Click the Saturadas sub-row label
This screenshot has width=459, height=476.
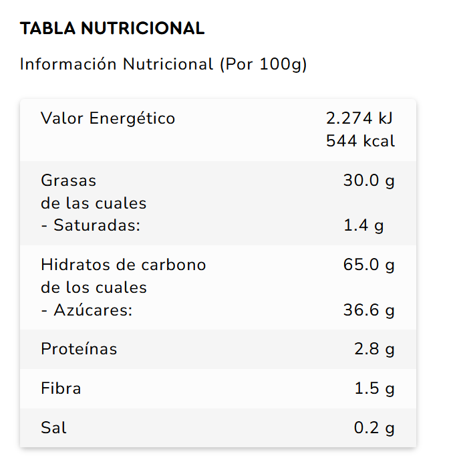click(x=91, y=226)
